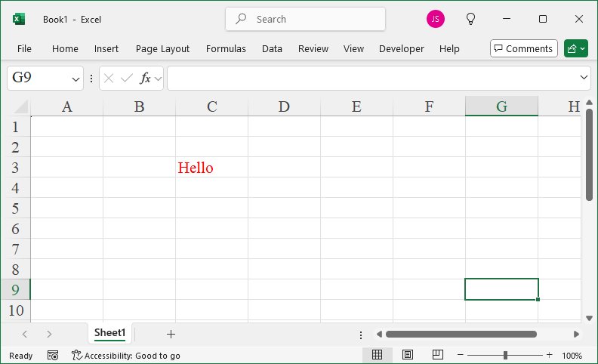The width and height of the screenshot is (598, 364).
Task: Click the 100% zoom level button
Action: point(572,355)
